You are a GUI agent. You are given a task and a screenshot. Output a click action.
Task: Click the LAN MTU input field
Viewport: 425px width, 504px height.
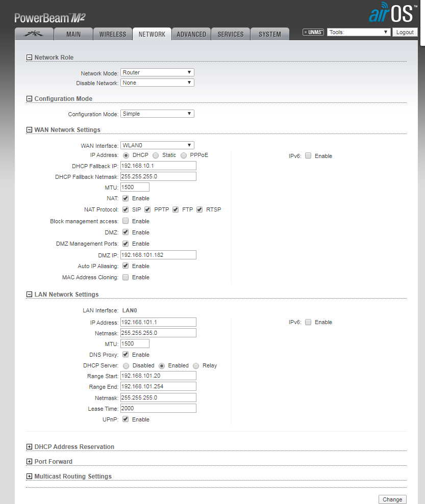tap(135, 343)
